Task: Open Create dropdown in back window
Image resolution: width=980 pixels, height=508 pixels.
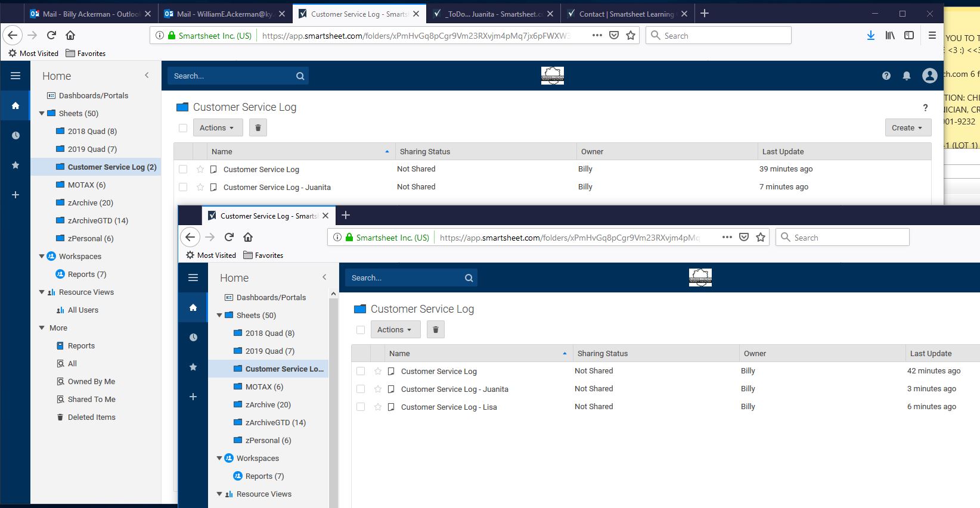Action: [x=908, y=127]
